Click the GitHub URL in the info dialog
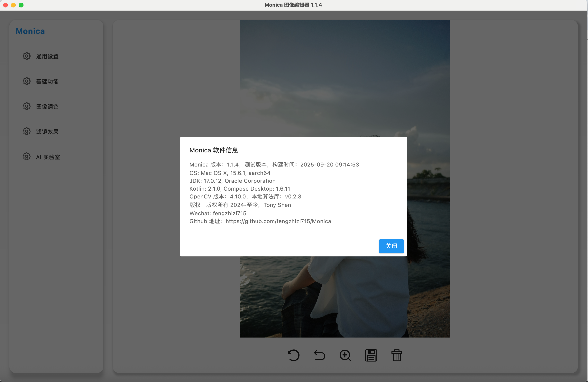 click(x=278, y=221)
